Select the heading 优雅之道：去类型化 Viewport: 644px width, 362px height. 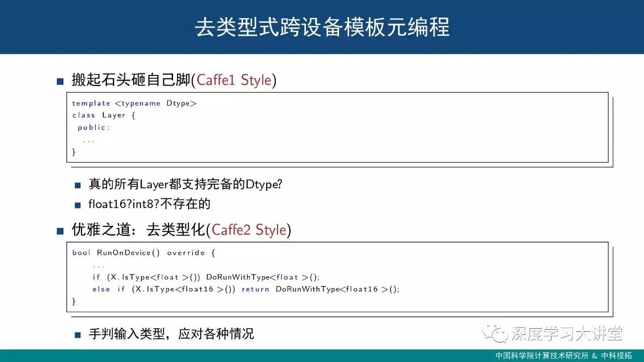(139, 230)
